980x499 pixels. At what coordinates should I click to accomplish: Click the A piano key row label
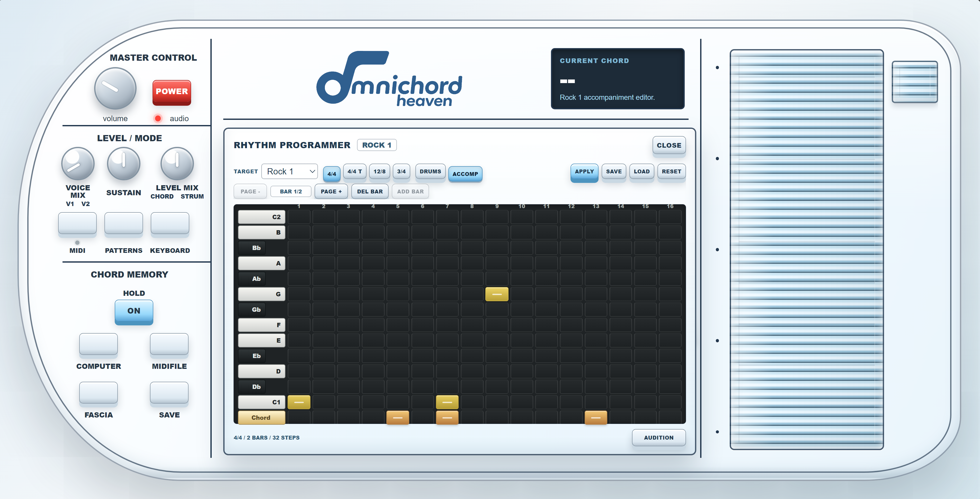(x=262, y=263)
